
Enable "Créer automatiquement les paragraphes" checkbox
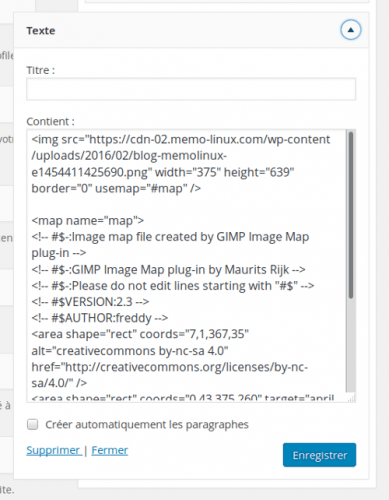(32, 424)
